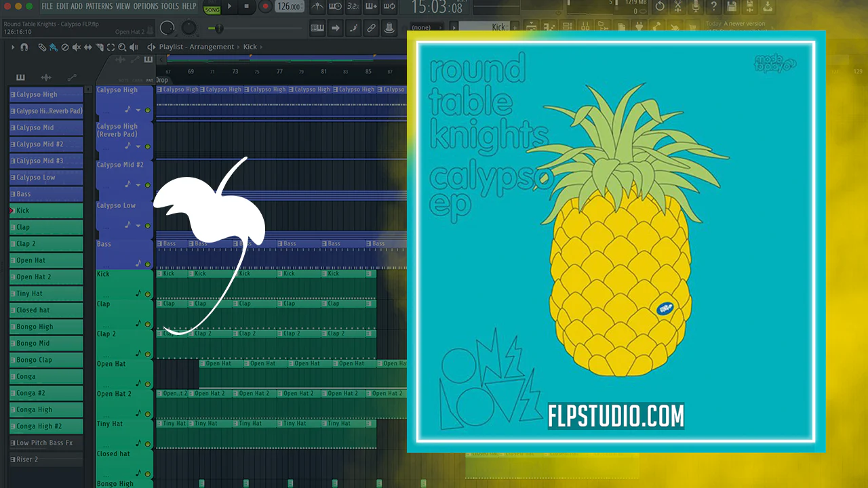This screenshot has height=488, width=868.
Task: Open the PATTERNS menu
Action: click(x=100, y=6)
